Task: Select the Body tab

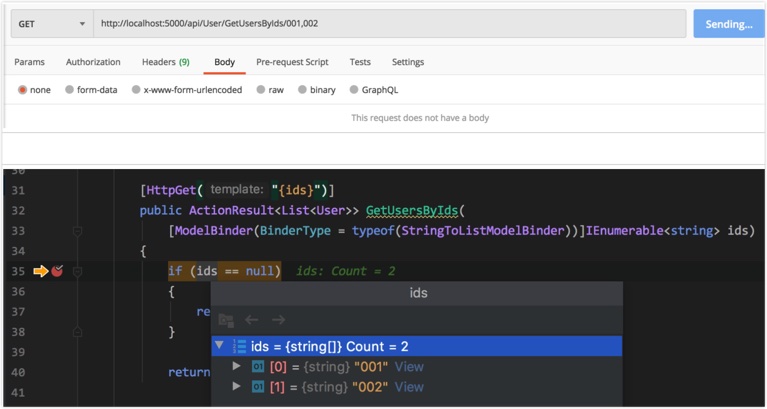Action: tap(225, 62)
